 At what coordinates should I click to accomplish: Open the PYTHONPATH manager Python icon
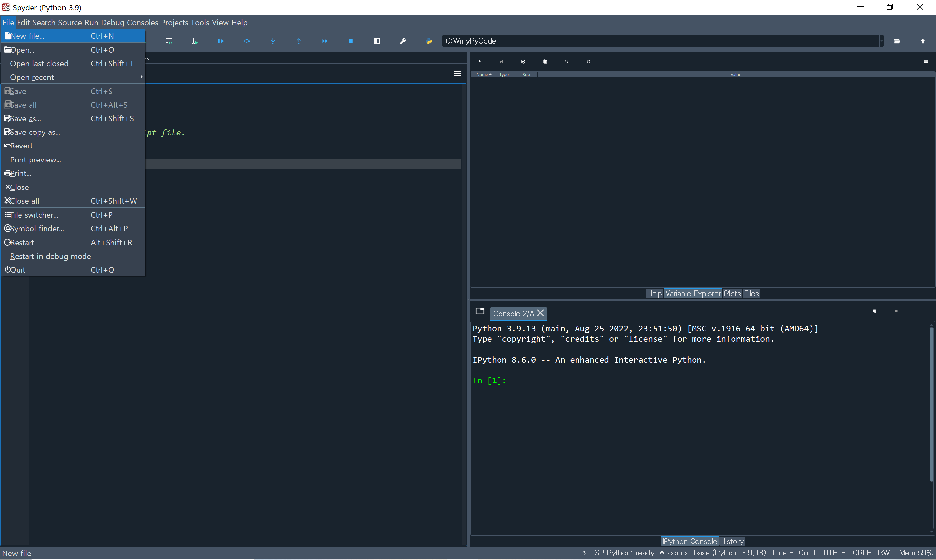[429, 41]
